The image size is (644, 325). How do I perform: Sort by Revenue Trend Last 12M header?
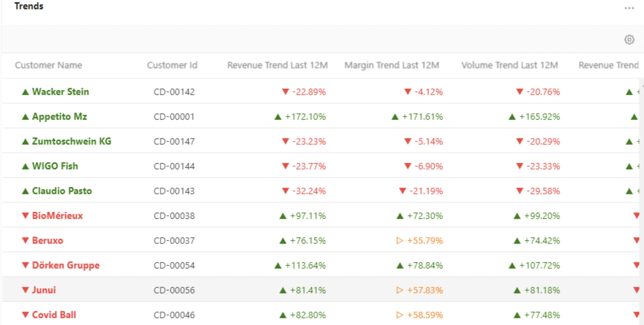pyautogui.click(x=277, y=65)
